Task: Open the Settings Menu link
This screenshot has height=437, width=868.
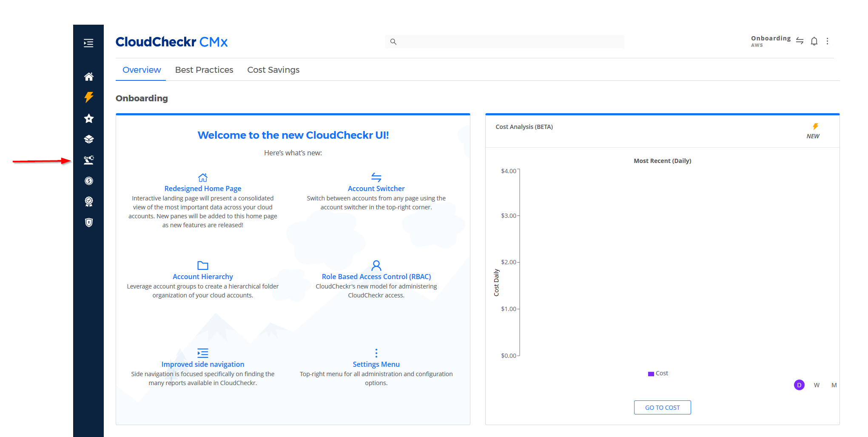Action: (x=376, y=364)
